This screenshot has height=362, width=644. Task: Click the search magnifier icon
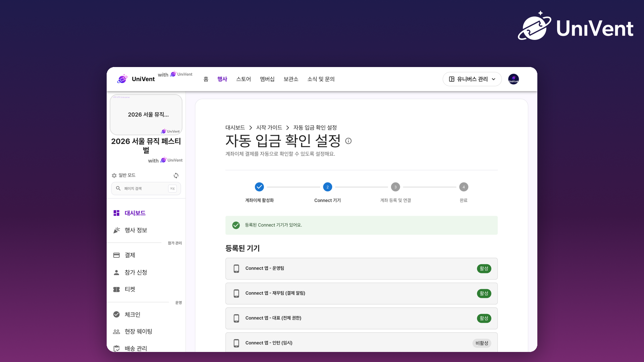click(x=118, y=188)
